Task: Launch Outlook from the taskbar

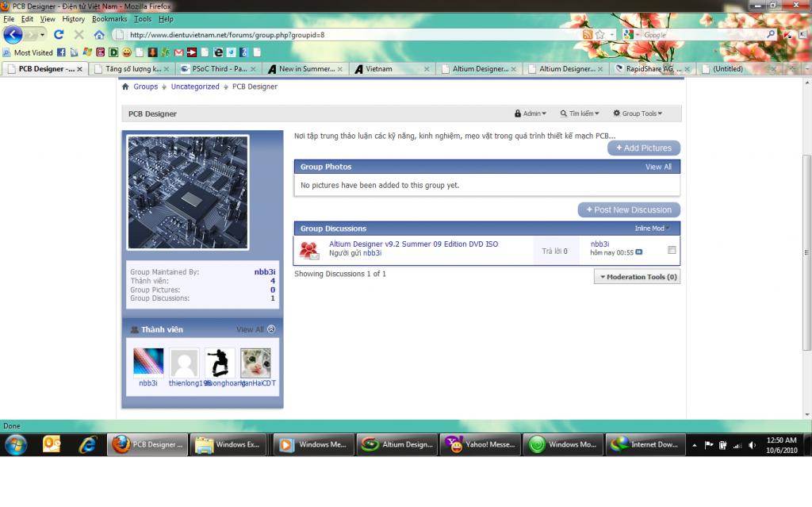Action: 52,445
